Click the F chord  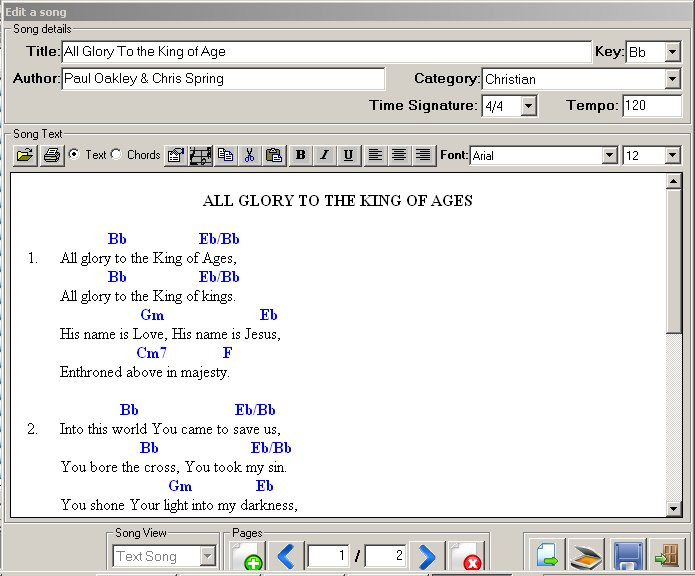pyautogui.click(x=227, y=353)
